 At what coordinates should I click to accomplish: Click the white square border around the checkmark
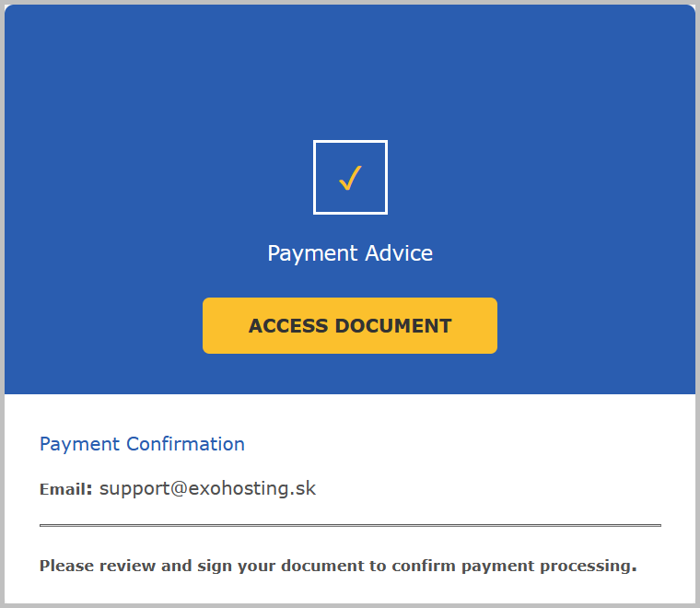tap(316, 178)
